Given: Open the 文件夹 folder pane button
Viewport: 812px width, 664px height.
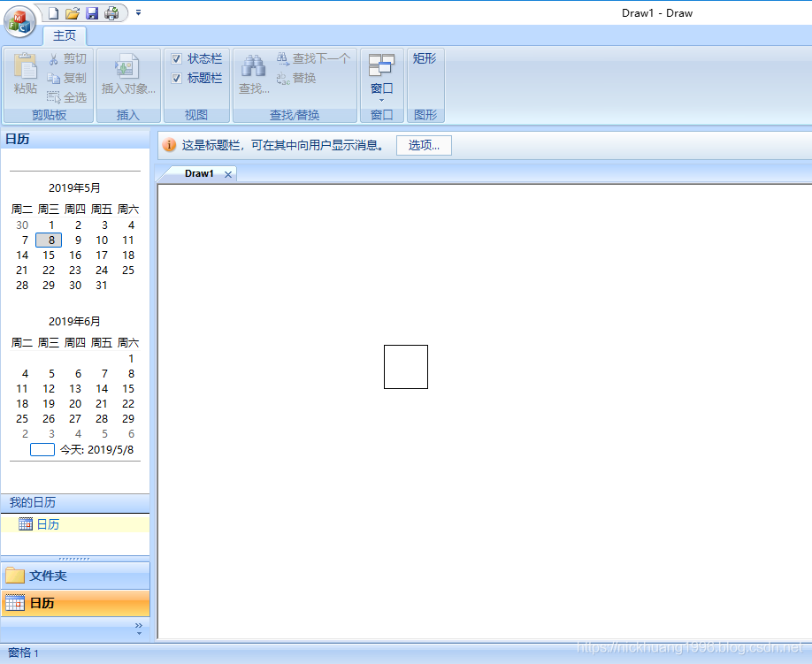Looking at the screenshot, I should (75, 576).
